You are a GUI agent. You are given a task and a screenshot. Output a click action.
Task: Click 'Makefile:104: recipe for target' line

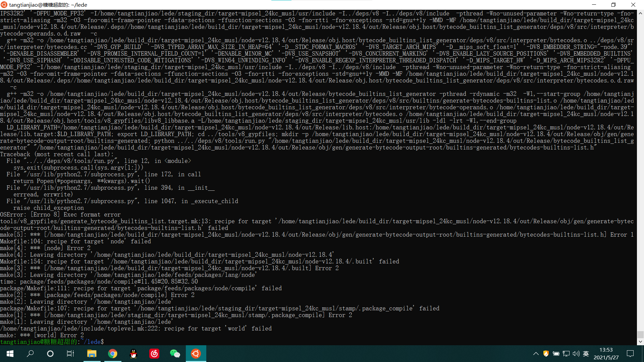[x=75, y=241]
